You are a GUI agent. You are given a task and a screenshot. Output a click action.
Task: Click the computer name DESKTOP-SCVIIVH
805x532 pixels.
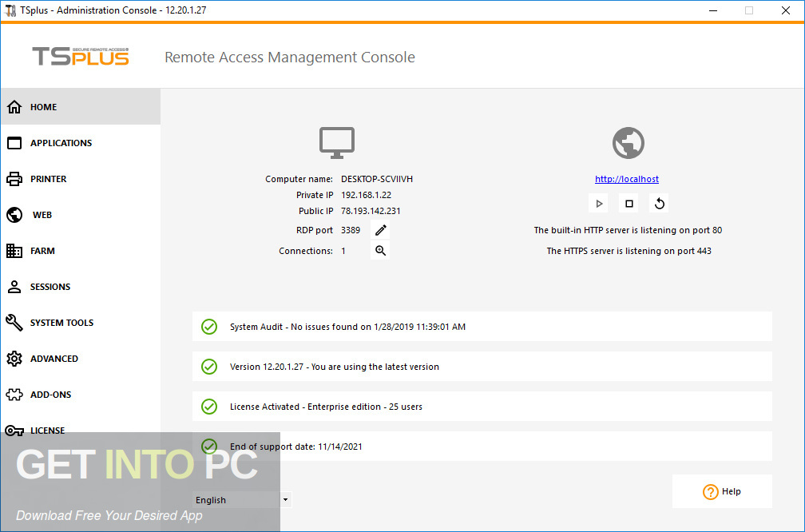pos(377,179)
